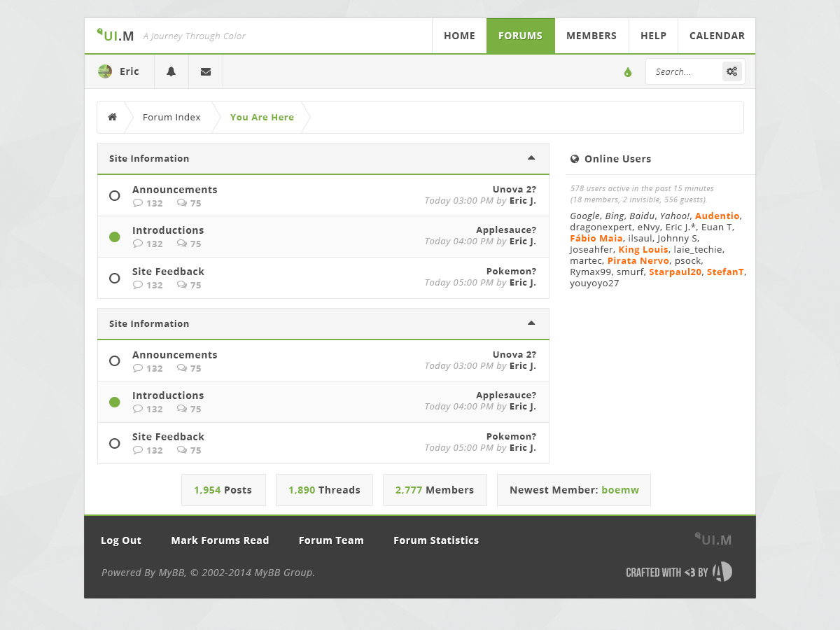
Task: Open online user StefanT profile
Action: pos(726,272)
